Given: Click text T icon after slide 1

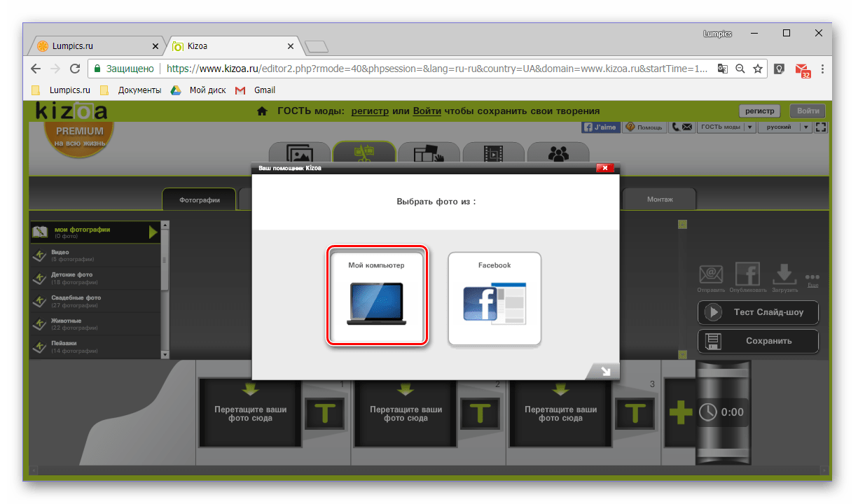Looking at the screenshot, I should [324, 413].
